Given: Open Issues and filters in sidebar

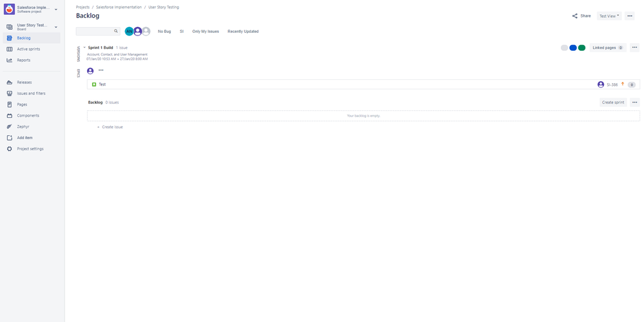Looking at the screenshot, I should click(31, 93).
